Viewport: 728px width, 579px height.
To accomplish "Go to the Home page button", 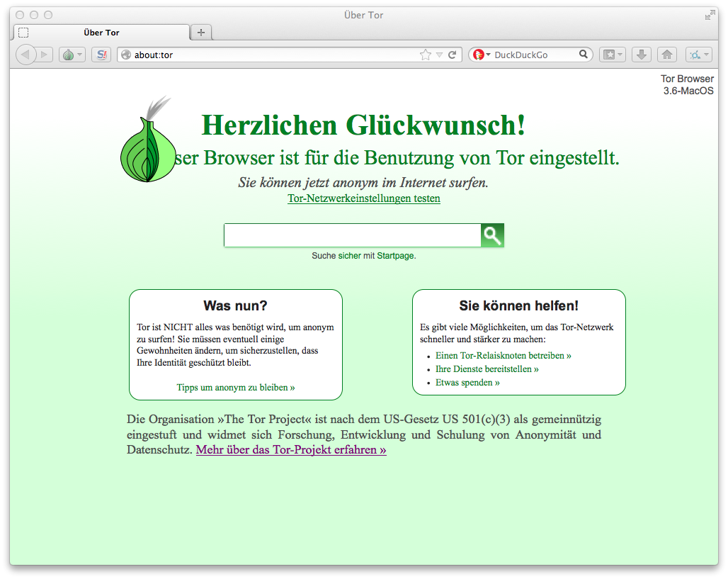I will click(x=666, y=55).
